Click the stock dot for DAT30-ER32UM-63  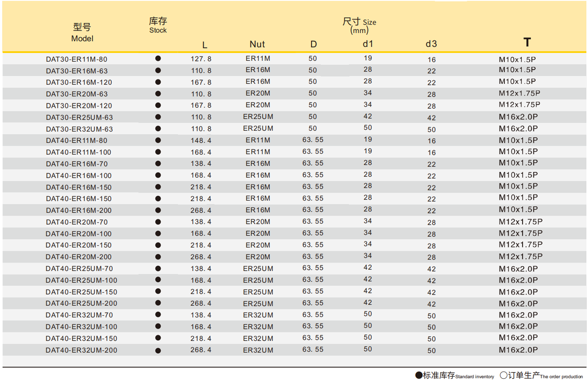(x=158, y=129)
